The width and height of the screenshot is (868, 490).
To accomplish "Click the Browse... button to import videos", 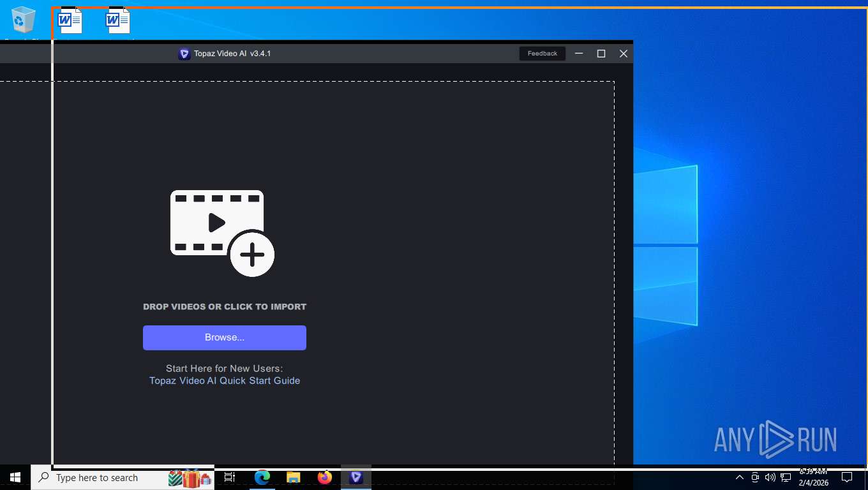I will [x=225, y=338].
